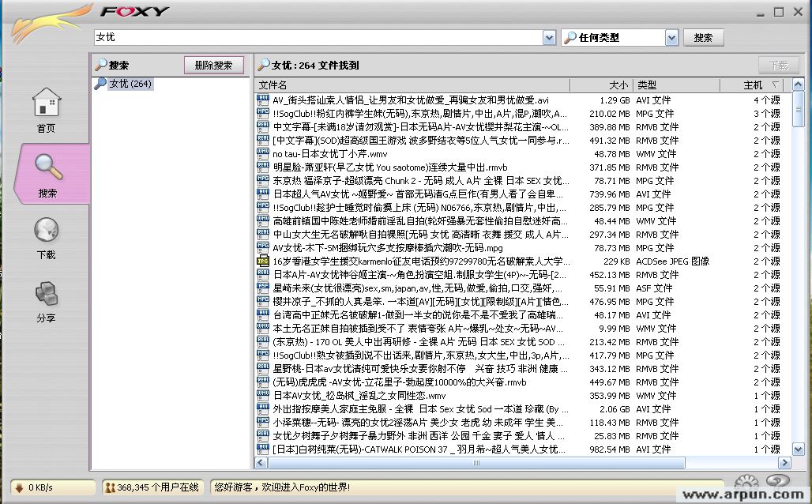This screenshot has width=812, height=504.
Task: Sort results by the 主机 column
Action: click(753, 85)
